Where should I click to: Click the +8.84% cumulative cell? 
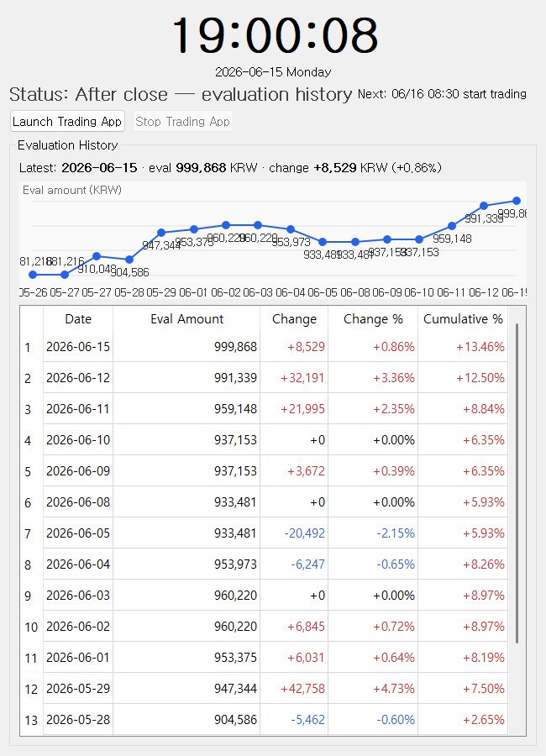[x=463, y=409]
